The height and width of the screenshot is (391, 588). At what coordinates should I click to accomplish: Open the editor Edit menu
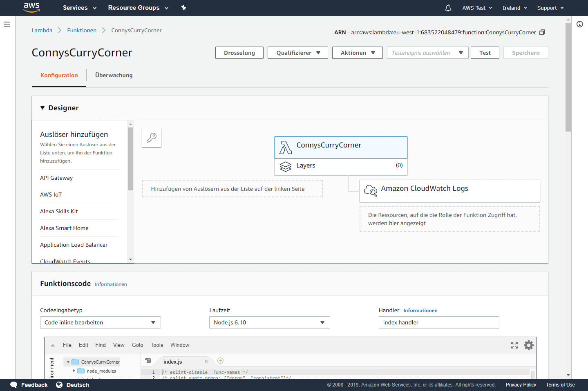83,345
